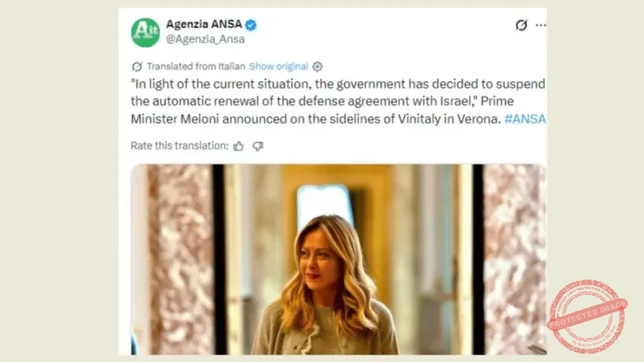The height and width of the screenshot is (362, 644).
Task: Open the #ANSA hashtag
Action: [x=525, y=119]
